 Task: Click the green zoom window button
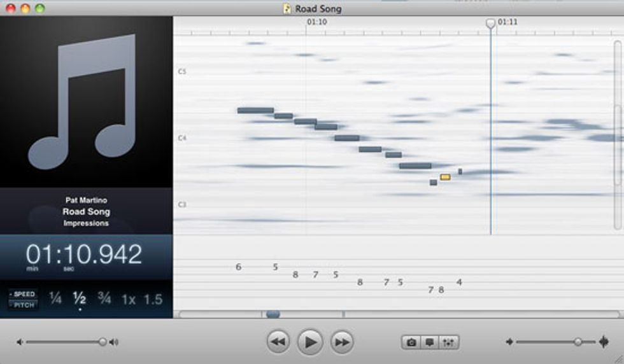[x=39, y=8]
